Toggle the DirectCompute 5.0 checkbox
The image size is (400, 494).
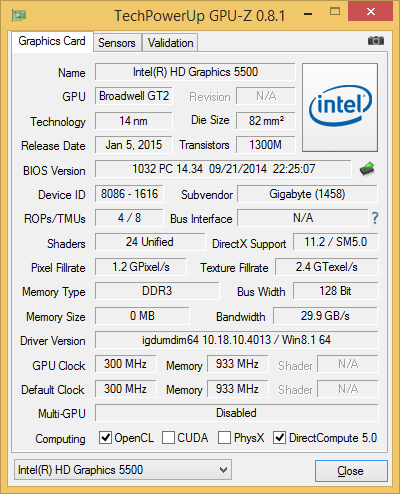(x=279, y=437)
